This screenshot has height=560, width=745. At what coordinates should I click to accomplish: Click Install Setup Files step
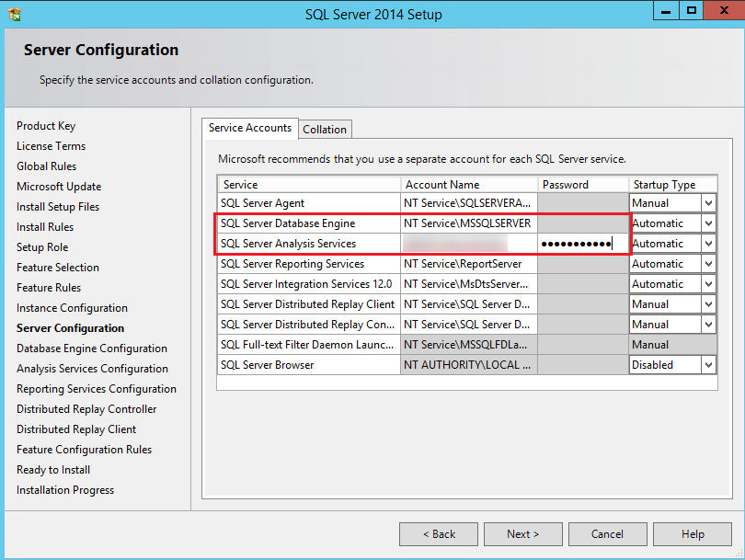[58, 207]
